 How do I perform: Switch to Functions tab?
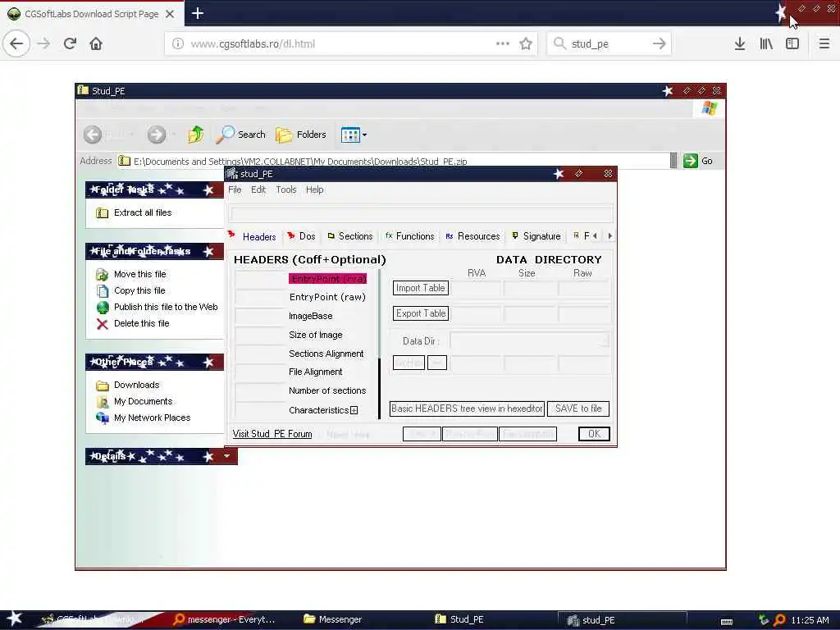pyautogui.click(x=410, y=236)
